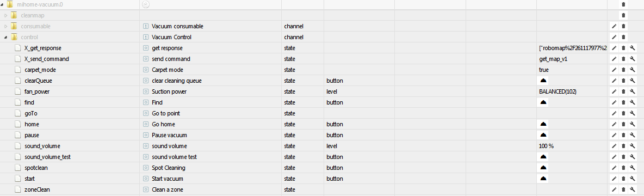Edit the zoneClean state
The height and width of the screenshot is (196, 644).
tap(614, 189)
